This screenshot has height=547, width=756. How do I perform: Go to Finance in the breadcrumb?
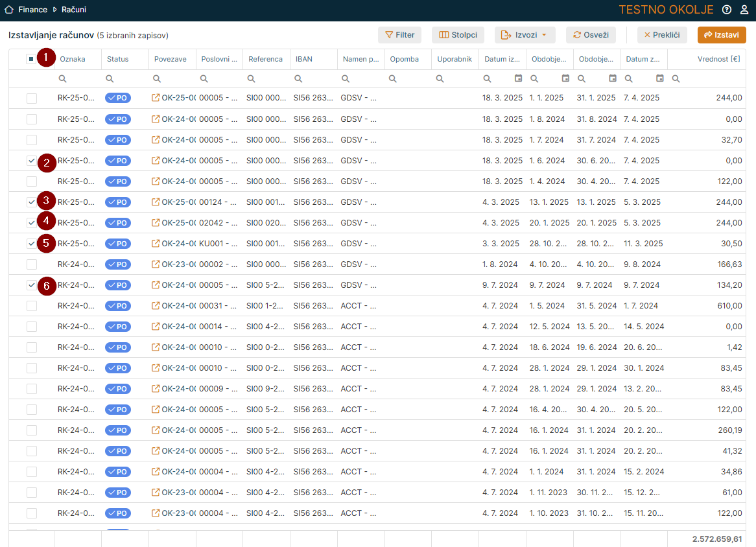pos(33,10)
